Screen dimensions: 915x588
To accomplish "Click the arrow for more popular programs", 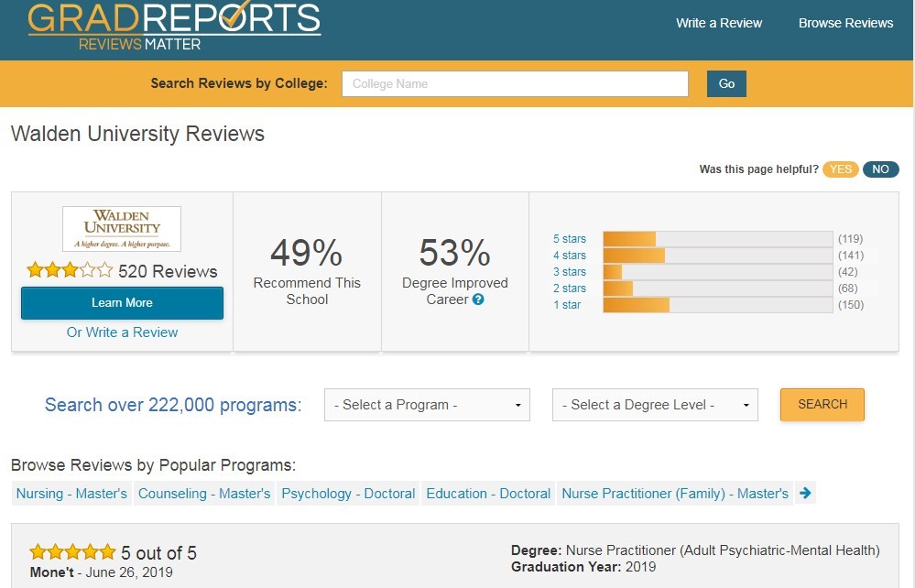I will point(805,493).
